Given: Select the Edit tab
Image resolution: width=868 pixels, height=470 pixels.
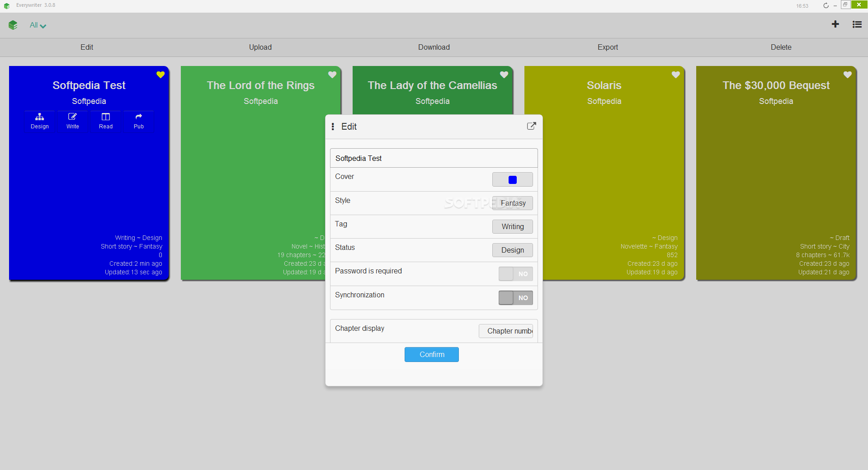Looking at the screenshot, I should 87,47.
